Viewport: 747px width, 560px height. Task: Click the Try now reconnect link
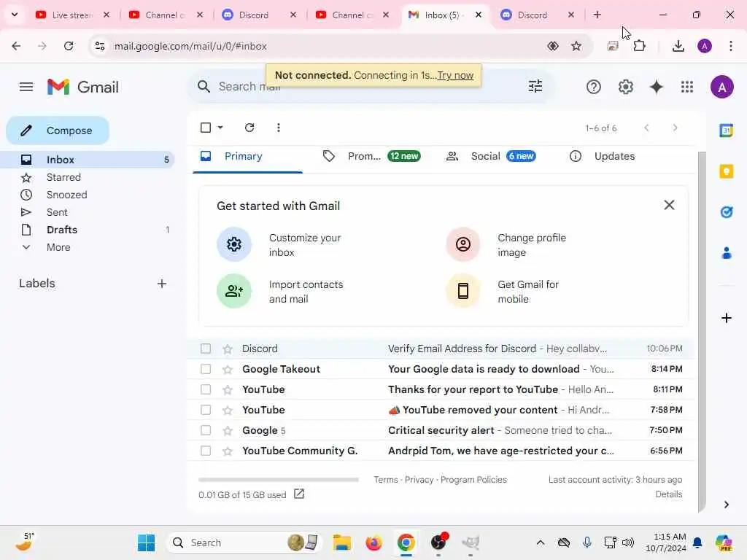click(x=455, y=75)
